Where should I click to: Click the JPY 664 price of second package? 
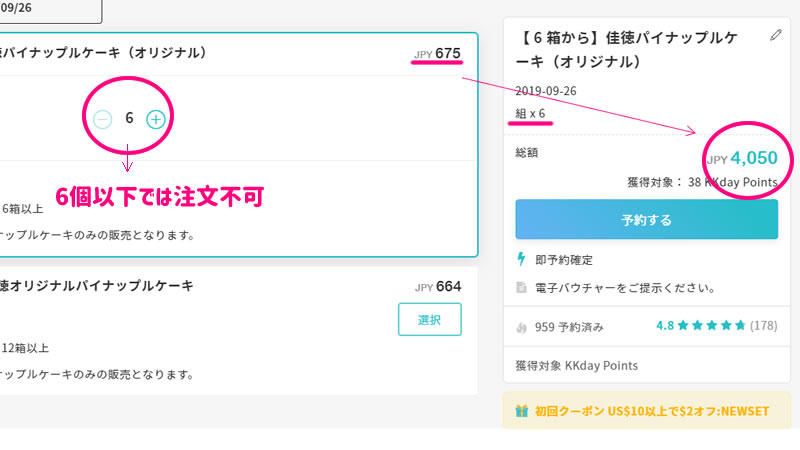(438, 287)
